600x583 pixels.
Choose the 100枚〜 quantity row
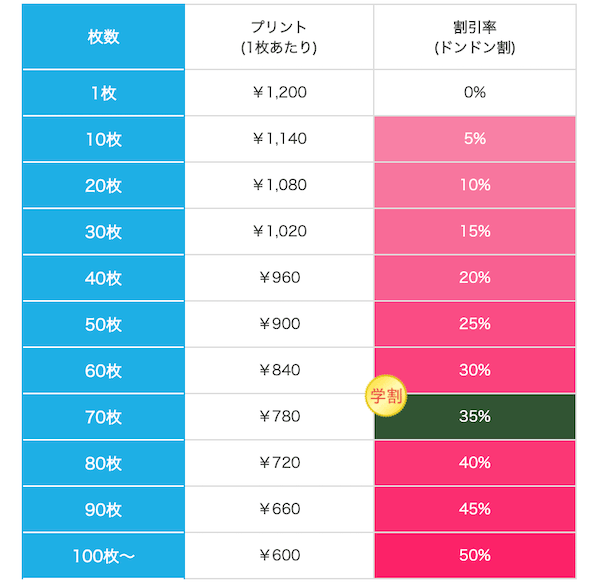(103, 555)
